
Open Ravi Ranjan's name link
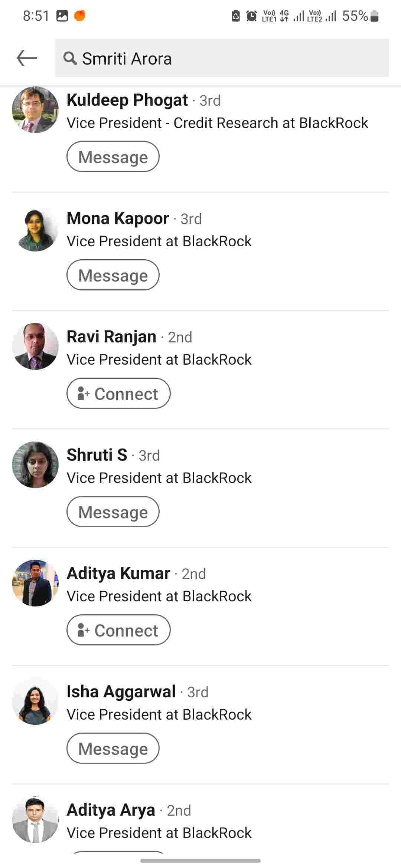[111, 337]
